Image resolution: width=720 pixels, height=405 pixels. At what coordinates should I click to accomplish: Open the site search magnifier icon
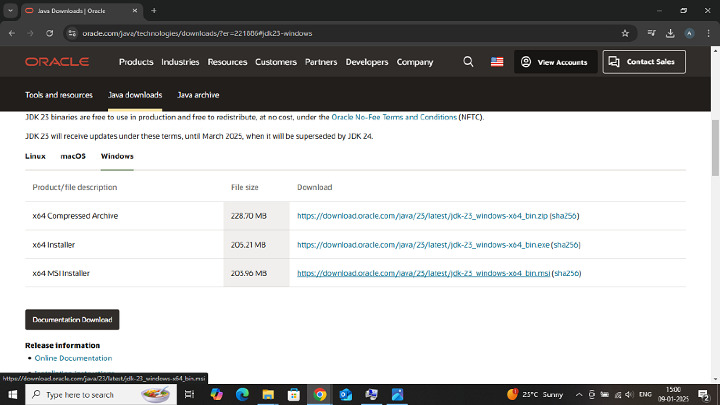[468, 62]
